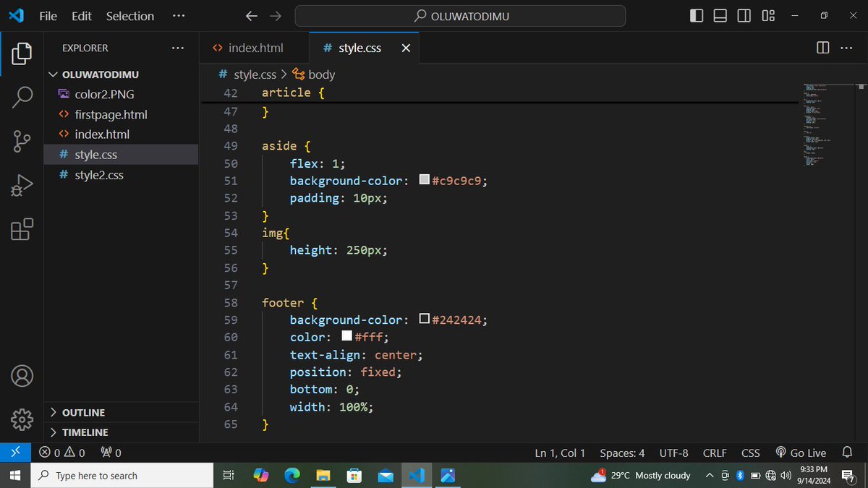Open the Search view in activity bar
Viewport: 868px width, 488px height.
coord(22,97)
